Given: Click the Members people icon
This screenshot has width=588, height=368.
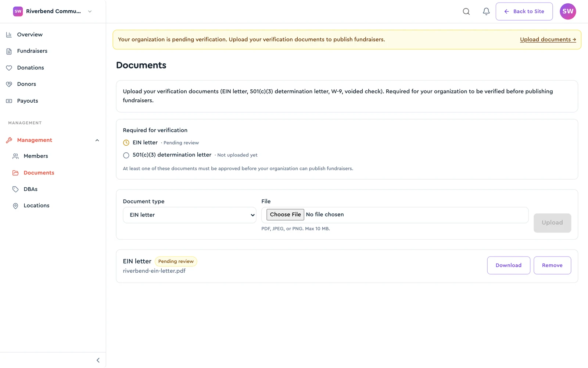Looking at the screenshot, I should (x=15, y=156).
